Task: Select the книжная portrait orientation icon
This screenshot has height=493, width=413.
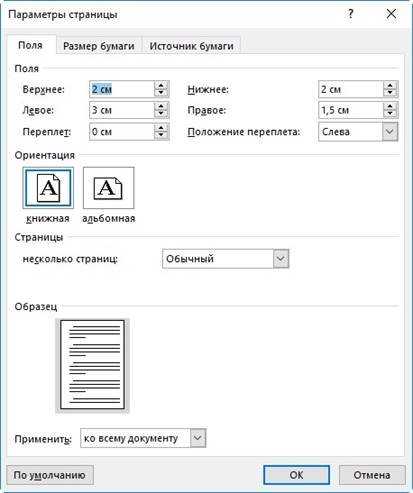Action: click(48, 188)
